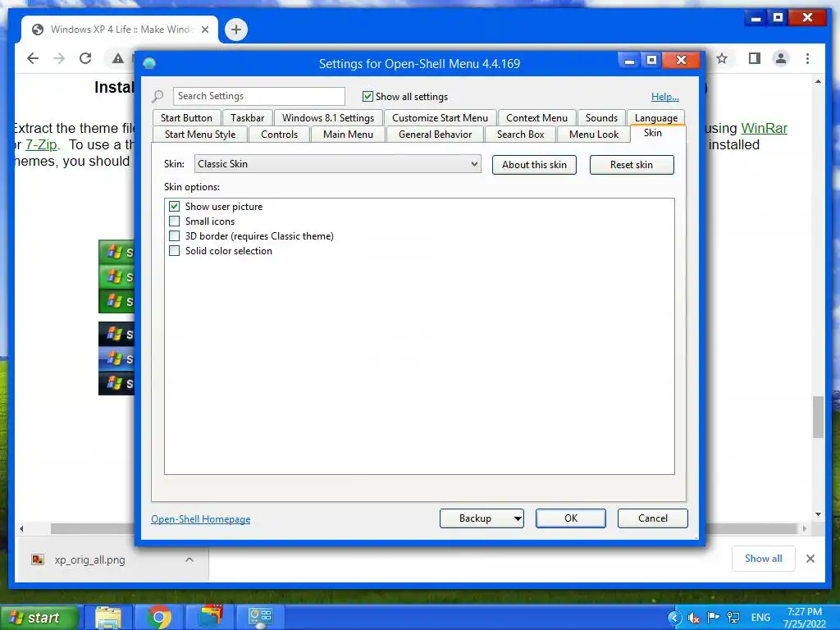The height and width of the screenshot is (630, 840).
Task: Reload the Chrome page
Action: click(85, 58)
